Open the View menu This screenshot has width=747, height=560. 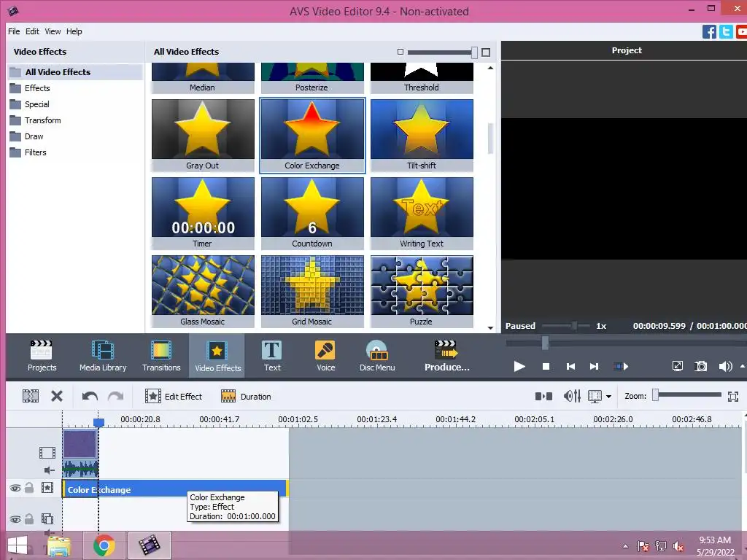(53, 31)
